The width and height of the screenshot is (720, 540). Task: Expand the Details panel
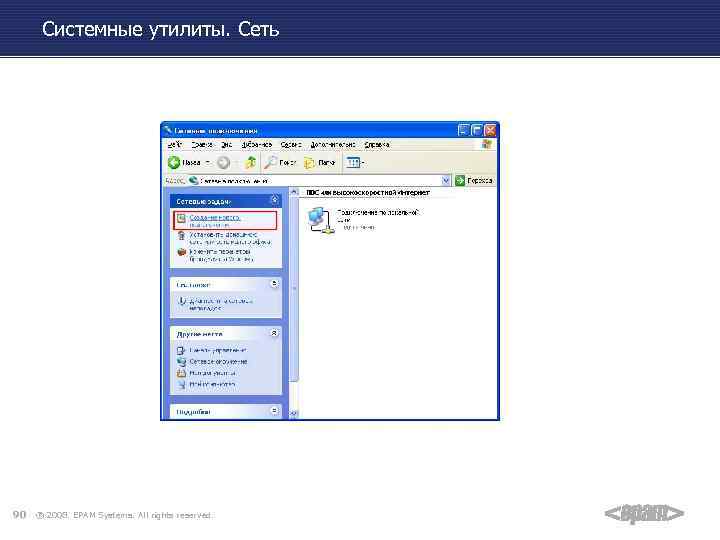click(274, 411)
